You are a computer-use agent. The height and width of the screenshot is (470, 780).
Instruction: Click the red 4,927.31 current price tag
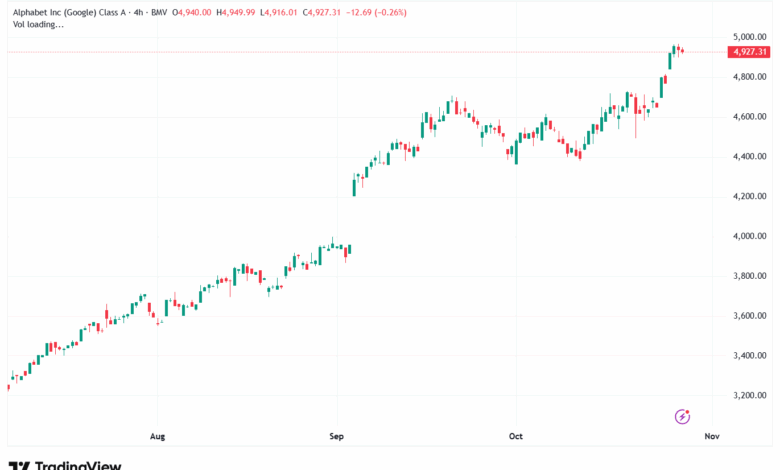[749, 52]
